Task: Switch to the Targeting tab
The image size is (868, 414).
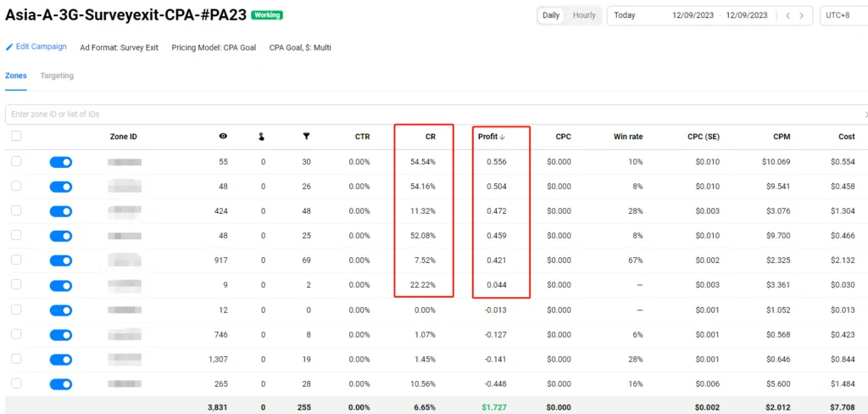Action: point(57,76)
